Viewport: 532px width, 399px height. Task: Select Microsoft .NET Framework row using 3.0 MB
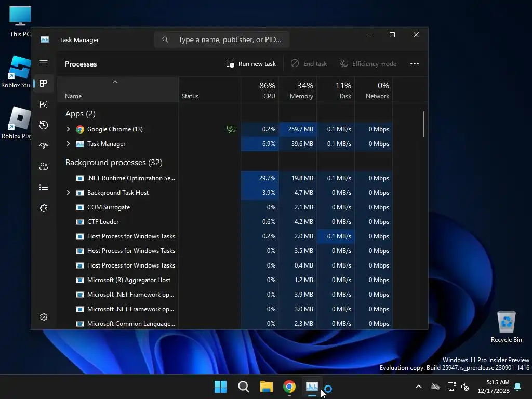point(225,310)
